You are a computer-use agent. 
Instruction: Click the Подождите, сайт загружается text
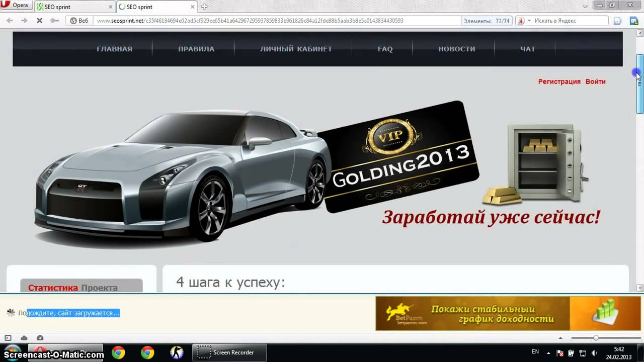tap(69, 313)
